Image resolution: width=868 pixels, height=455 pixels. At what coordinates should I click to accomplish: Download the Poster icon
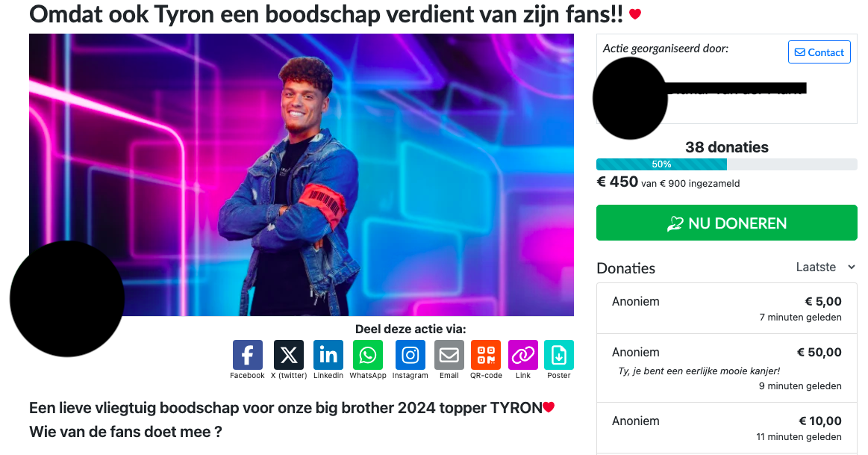(559, 355)
